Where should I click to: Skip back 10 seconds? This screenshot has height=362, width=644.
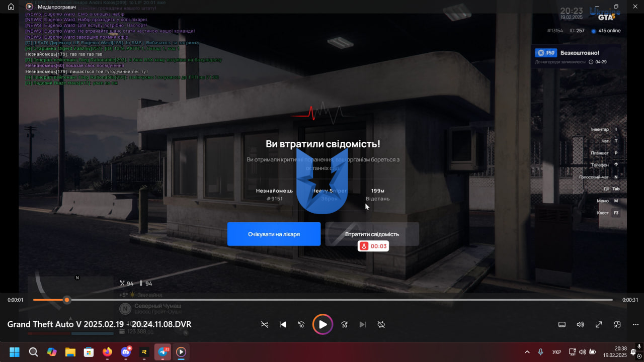[301, 324]
